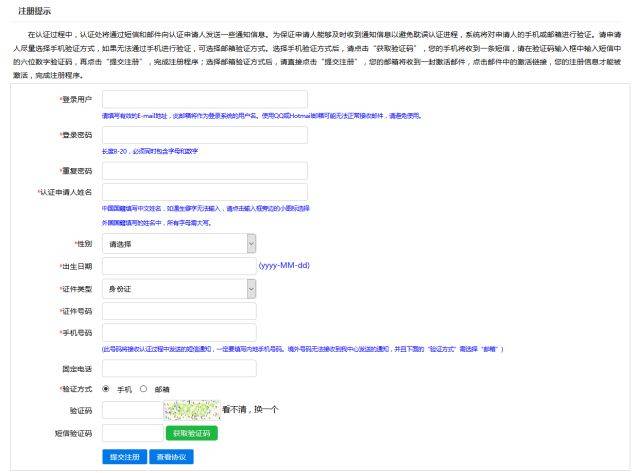Submit the form with 提交注册
Viewport: 640px width, 473px height.
pos(125,456)
